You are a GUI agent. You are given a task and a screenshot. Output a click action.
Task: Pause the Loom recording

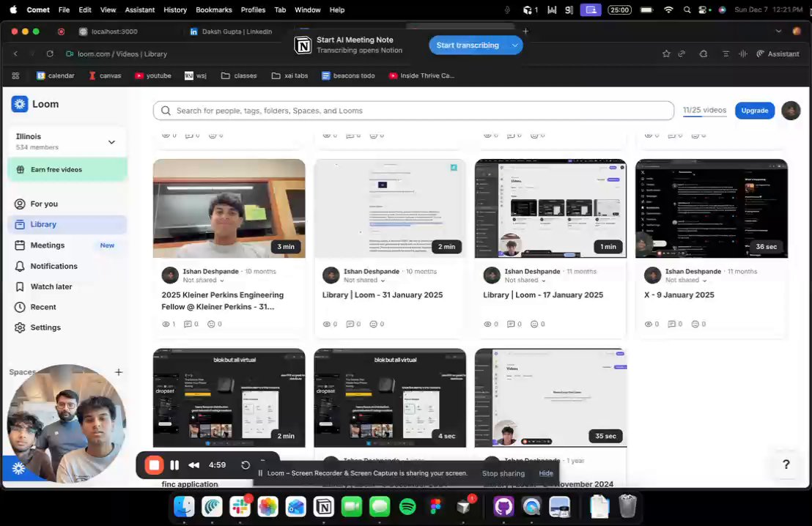tap(174, 465)
